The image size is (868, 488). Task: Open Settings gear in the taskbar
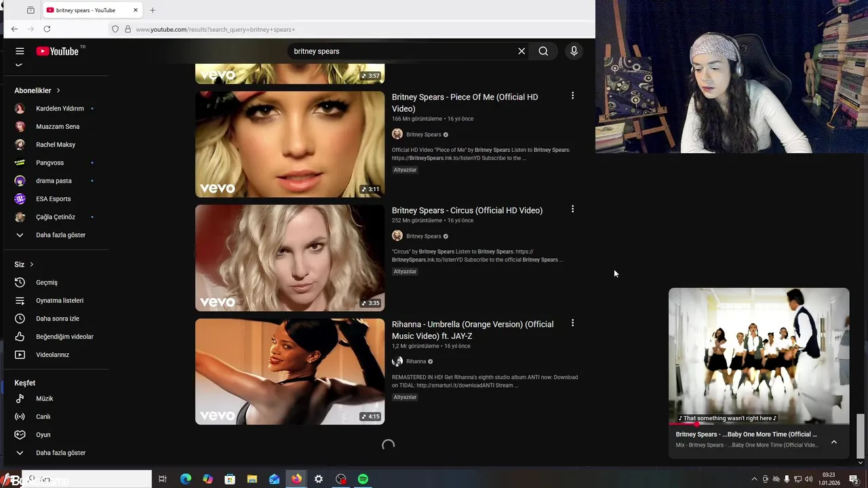(318, 479)
